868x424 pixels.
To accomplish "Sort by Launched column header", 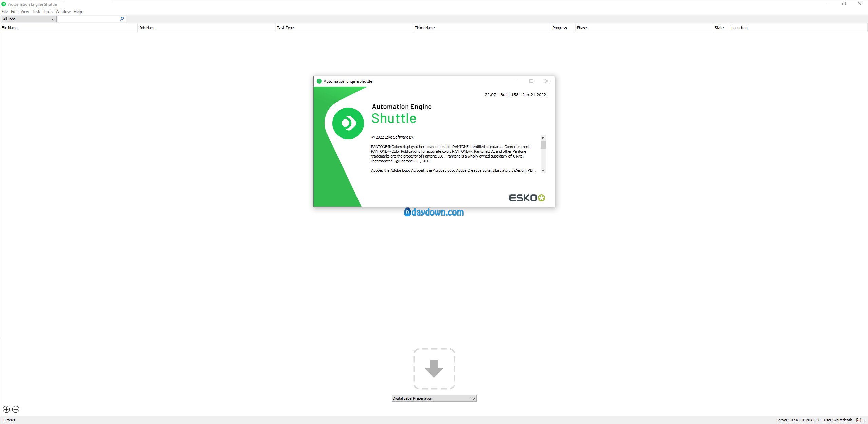I will coord(798,28).
